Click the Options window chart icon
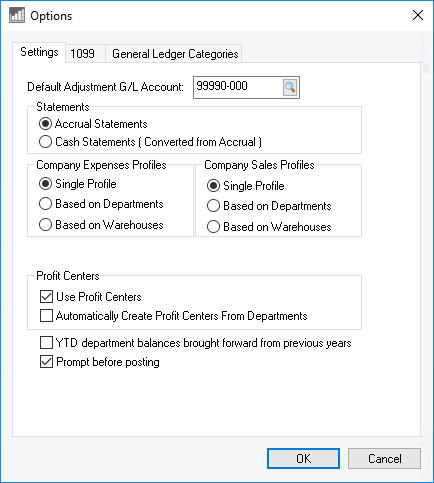The height and width of the screenshot is (483, 434). click(17, 15)
